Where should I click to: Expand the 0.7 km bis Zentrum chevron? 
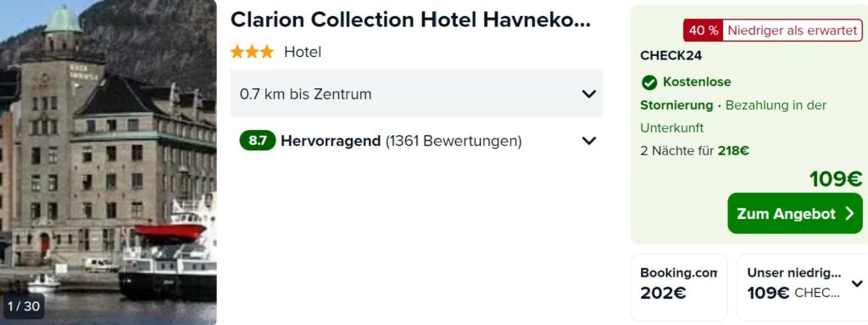tap(589, 93)
